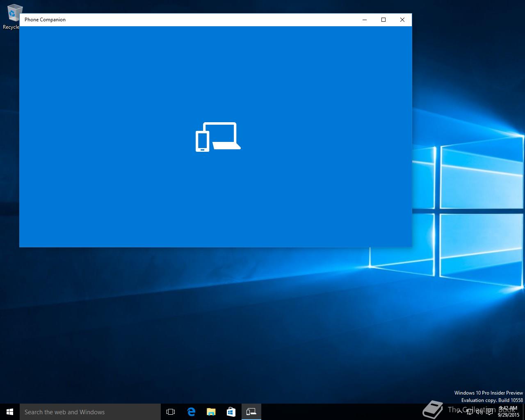Open the volume control tray icon
Image resolution: width=525 pixels, height=420 pixels.
479,412
